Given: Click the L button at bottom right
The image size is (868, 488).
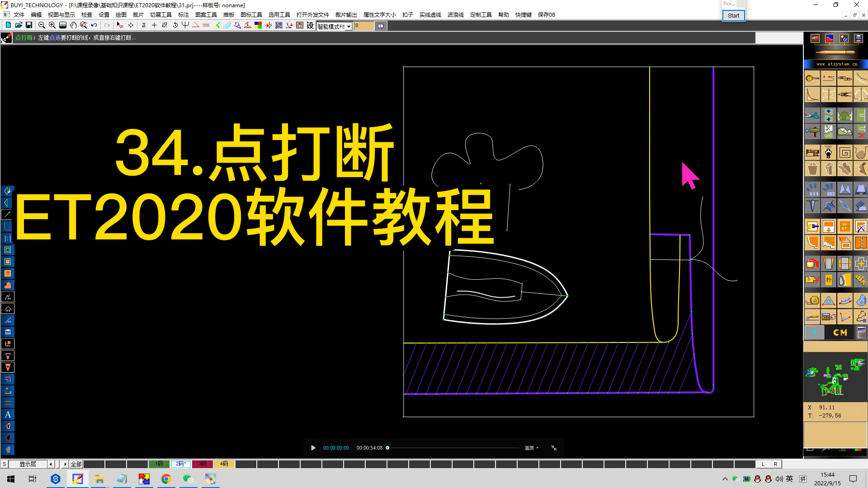Looking at the screenshot, I should [763, 464].
